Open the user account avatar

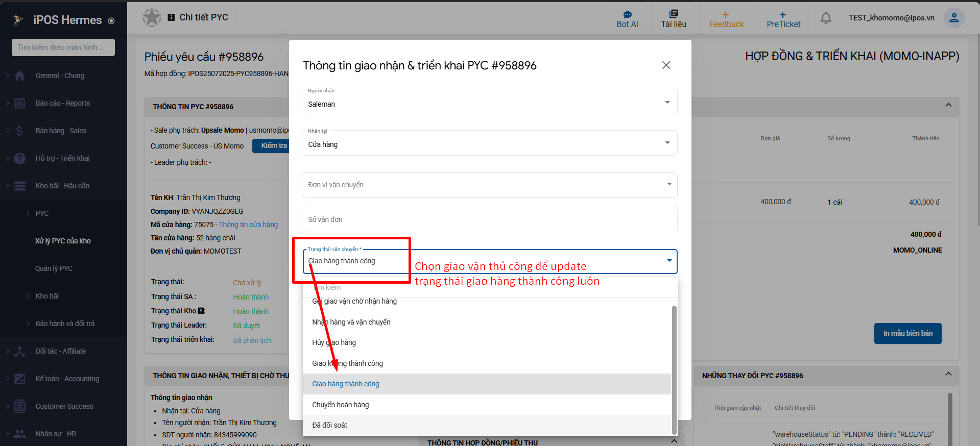point(953,18)
